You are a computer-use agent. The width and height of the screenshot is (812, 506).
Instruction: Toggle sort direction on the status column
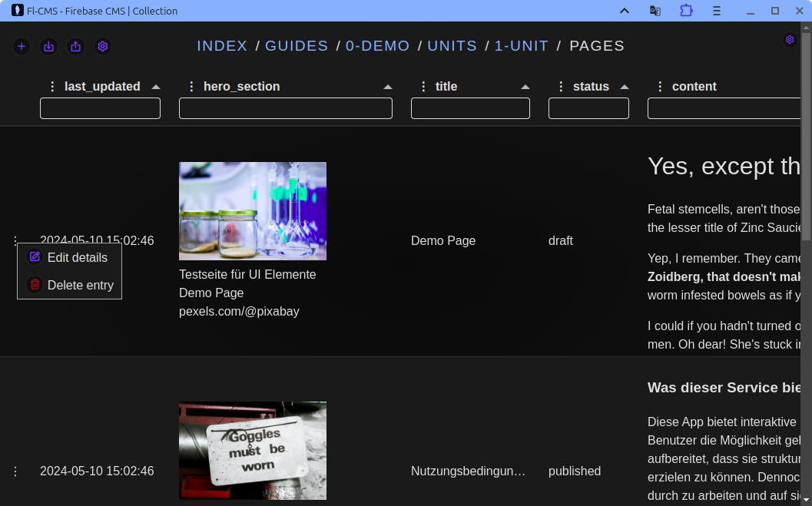coord(624,86)
